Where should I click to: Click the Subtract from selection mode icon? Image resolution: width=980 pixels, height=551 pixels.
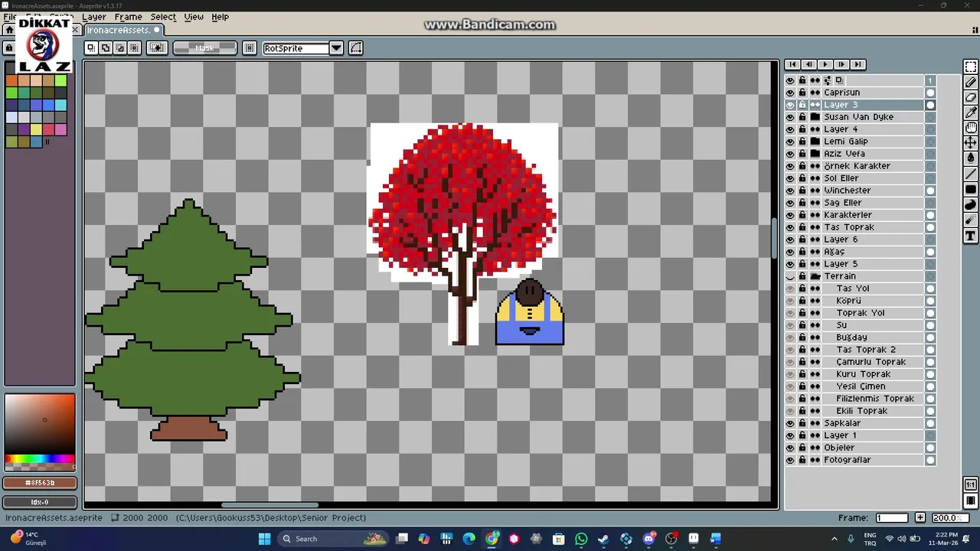pyautogui.click(x=120, y=48)
